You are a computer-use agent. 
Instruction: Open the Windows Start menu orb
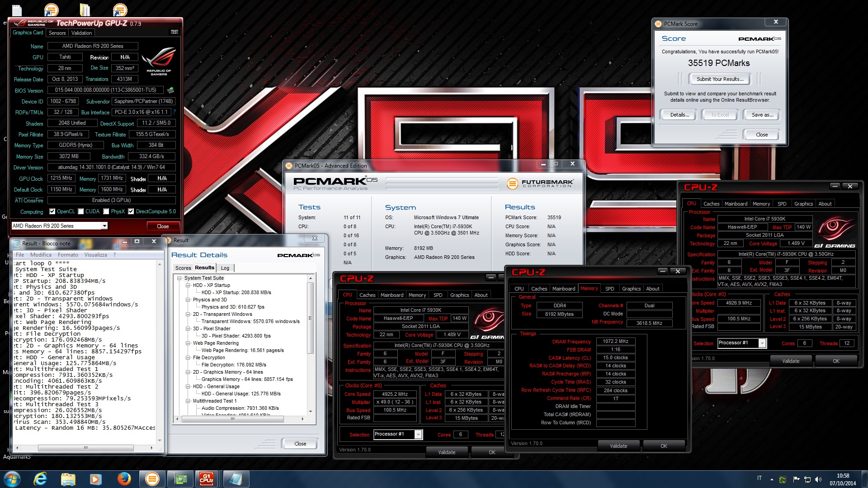[11, 479]
